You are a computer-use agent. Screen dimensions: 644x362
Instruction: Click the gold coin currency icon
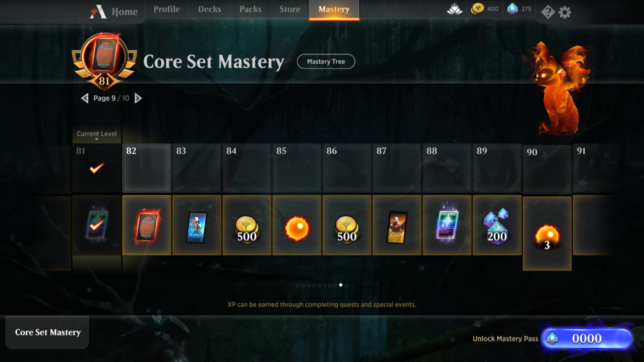477,8
